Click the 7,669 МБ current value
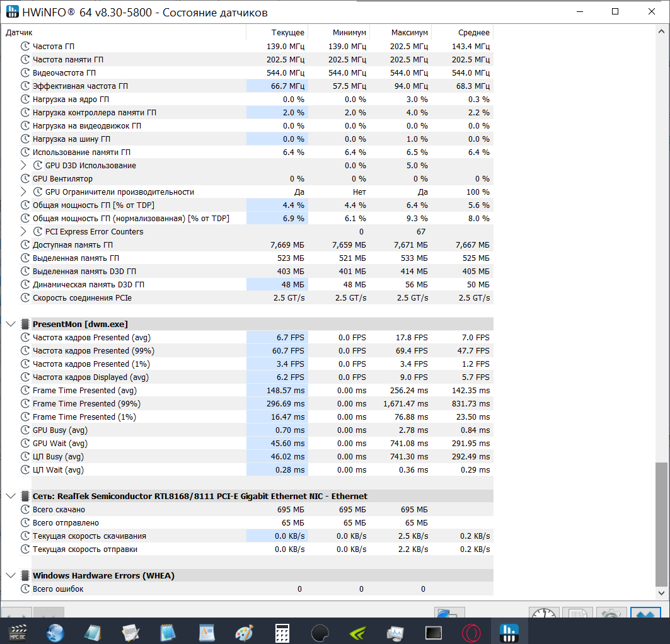 click(x=287, y=244)
